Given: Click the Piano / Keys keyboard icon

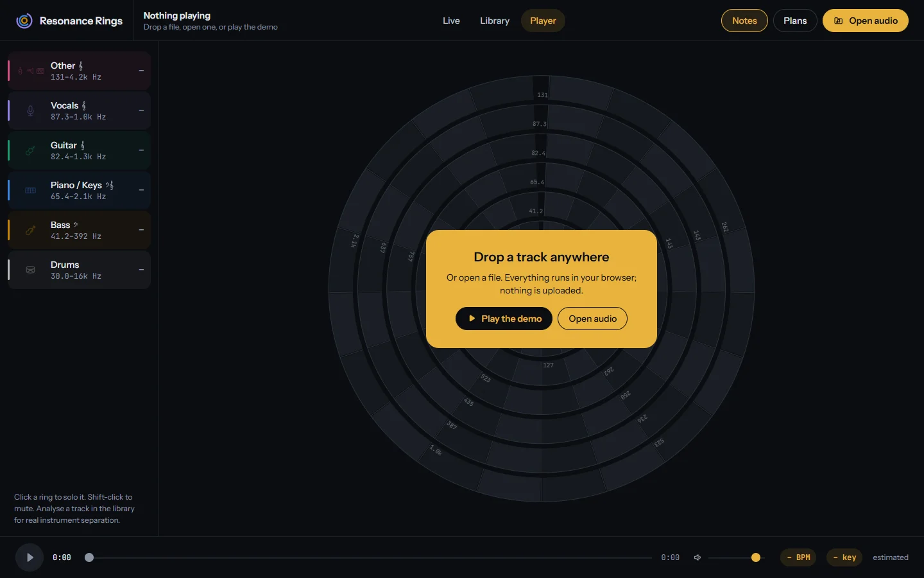Looking at the screenshot, I should pyautogui.click(x=30, y=190).
